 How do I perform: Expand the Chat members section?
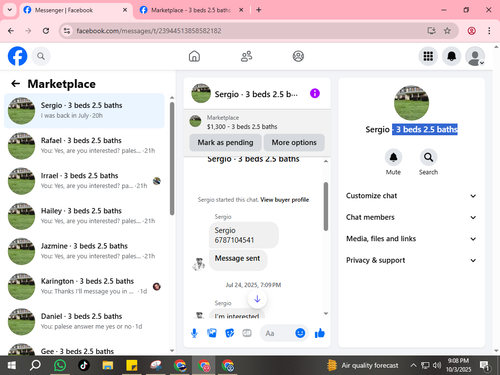[411, 217]
